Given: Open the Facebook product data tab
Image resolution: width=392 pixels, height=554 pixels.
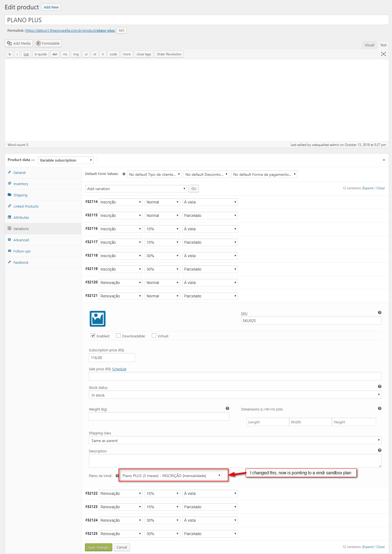Looking at the screenshot, I should click(43, 262).
